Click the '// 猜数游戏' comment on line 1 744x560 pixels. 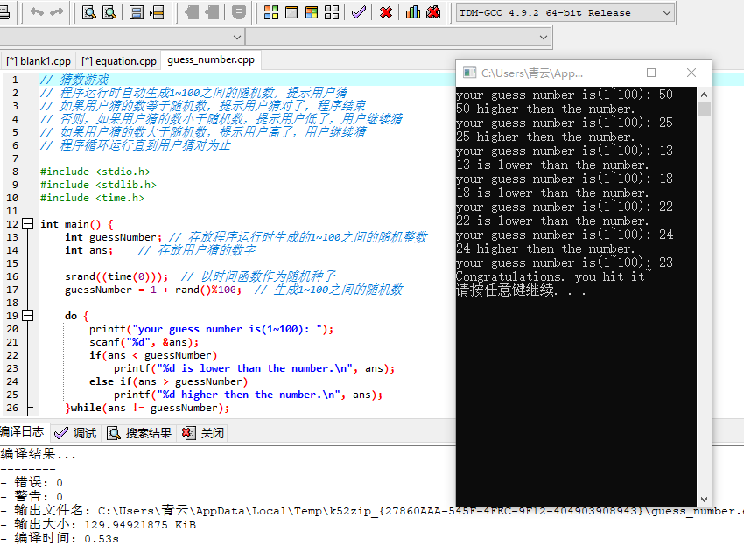74,79
